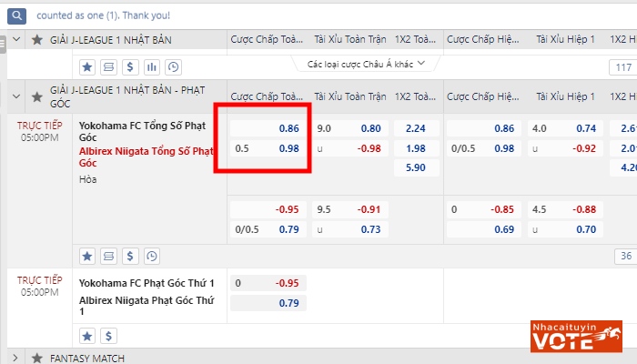Click Tài Xỉu Toàn Trận header in PHẠT GÓC section
Image resolution: width=637 pixels, height=364 pixels.
[x=349, y=96]
